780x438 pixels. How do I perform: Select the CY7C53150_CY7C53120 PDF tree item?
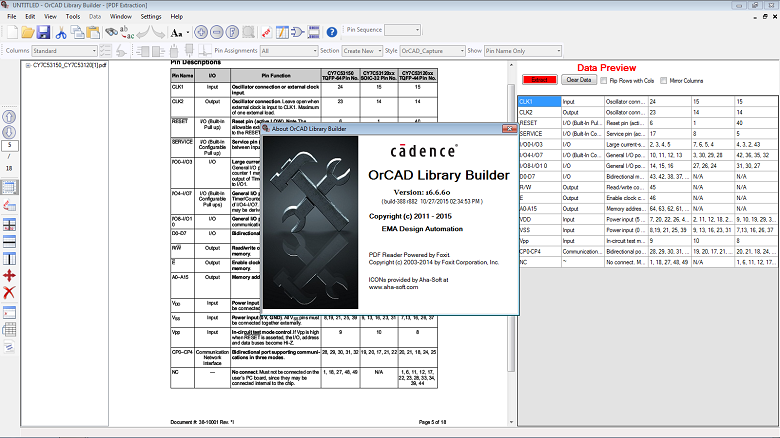click(67, 66)
